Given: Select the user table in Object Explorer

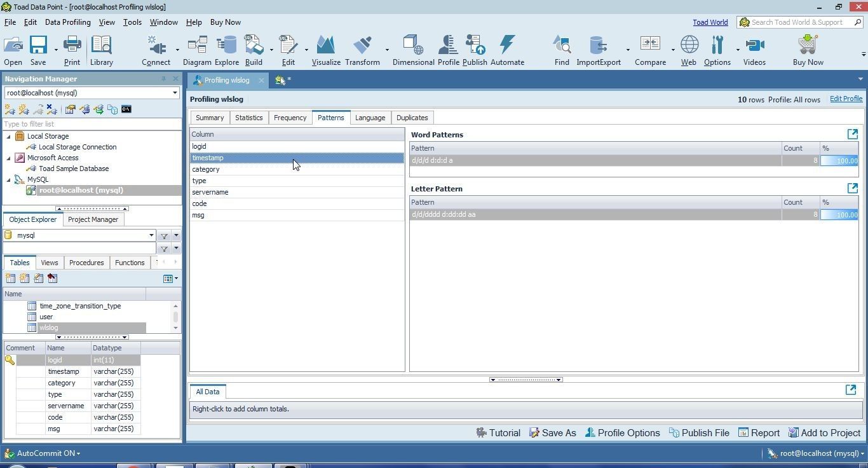Looking at the screenshot, I should tap(46, 317).
